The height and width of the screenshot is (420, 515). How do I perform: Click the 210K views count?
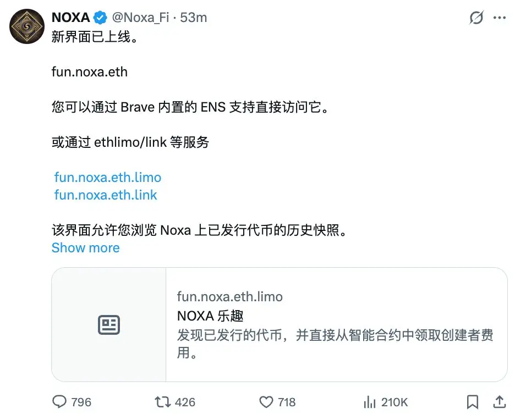(x=395, y=402)
